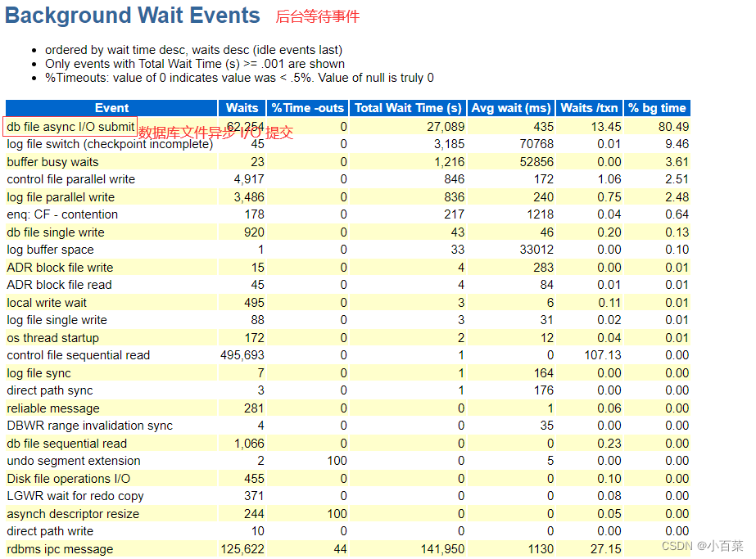This screenshot has width=756, height=559.
Task: Click the 'Background Wait Events' heading
Action: tap(133, 16)
